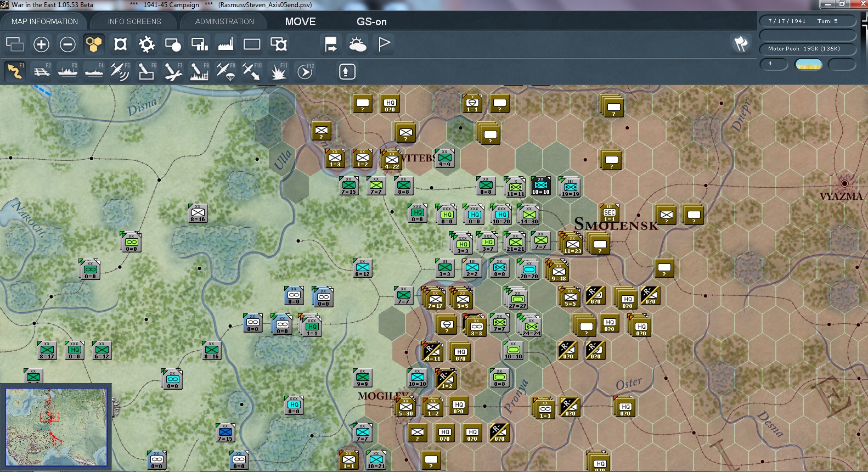The width and height of the screenshot is (868, 472).
Task: Click the overlapping windows icon in toolbar
Action: (x=15, y=44)
